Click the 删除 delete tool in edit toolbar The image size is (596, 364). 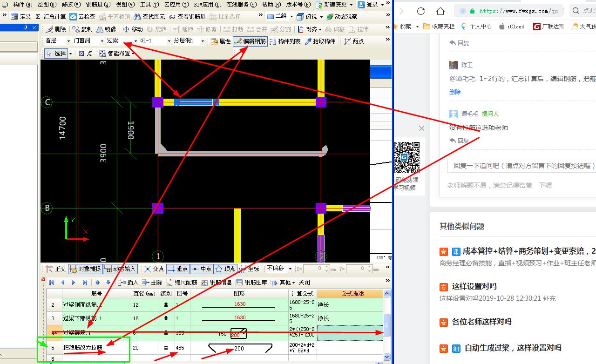click(56, 29)
